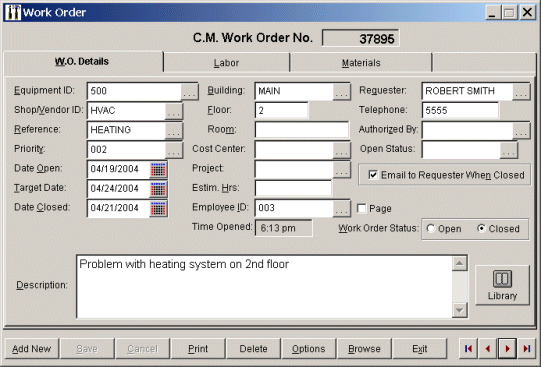Open Project lookup button
The image size is (541, 367).
342,169
